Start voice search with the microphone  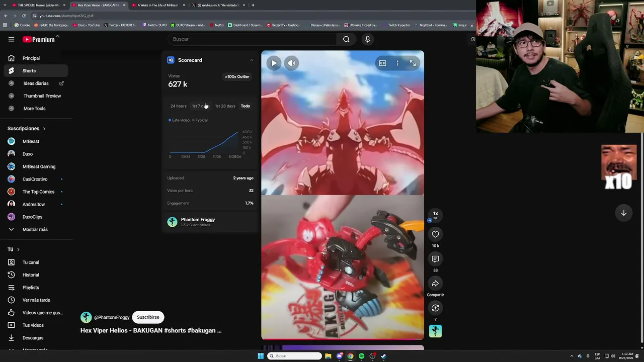(367, 39)
